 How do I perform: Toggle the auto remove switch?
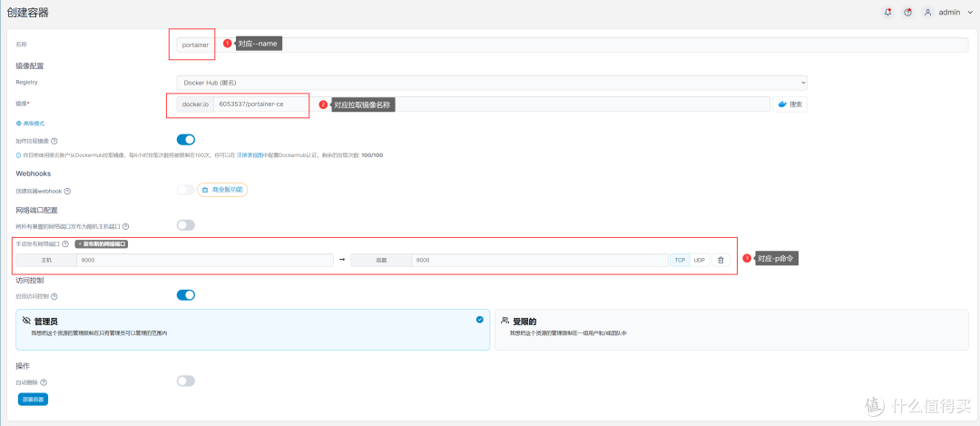click(x=186, y=381)
